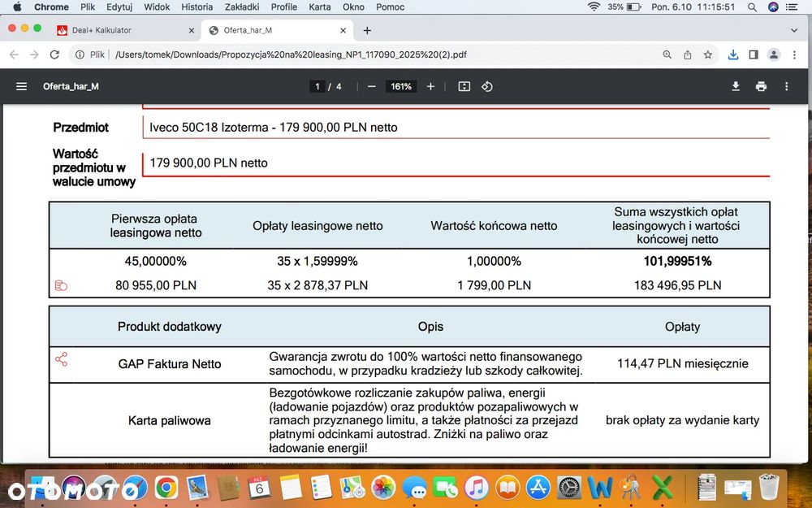Open the Chrome application menu
This screenshot has height=508, width=812.
(x=51, y=7)
